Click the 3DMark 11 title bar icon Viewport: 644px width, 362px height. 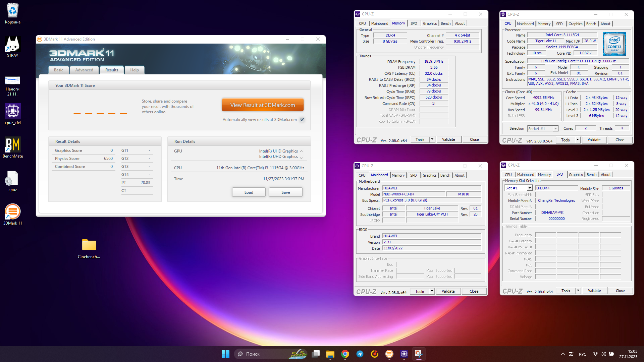[40, 39]
